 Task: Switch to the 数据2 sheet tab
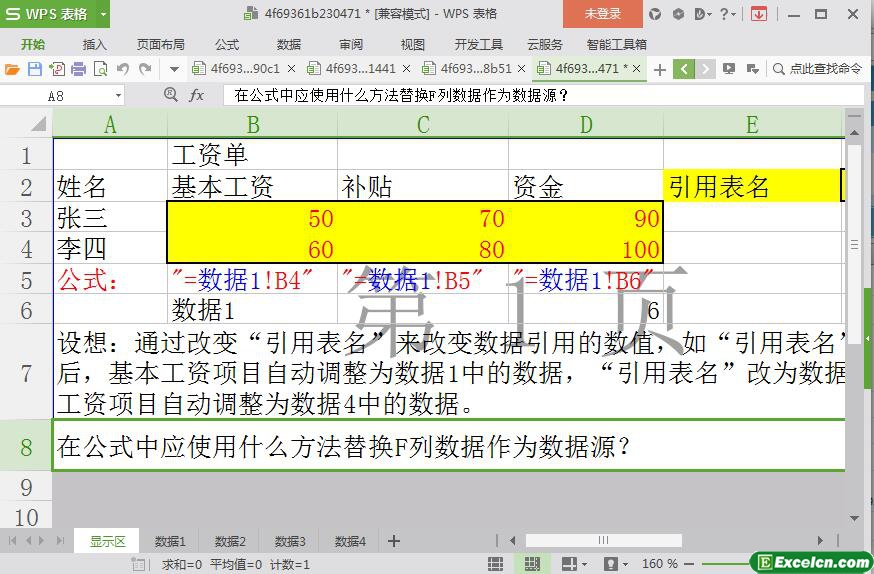pyautogui.click(x=230, y=541)
